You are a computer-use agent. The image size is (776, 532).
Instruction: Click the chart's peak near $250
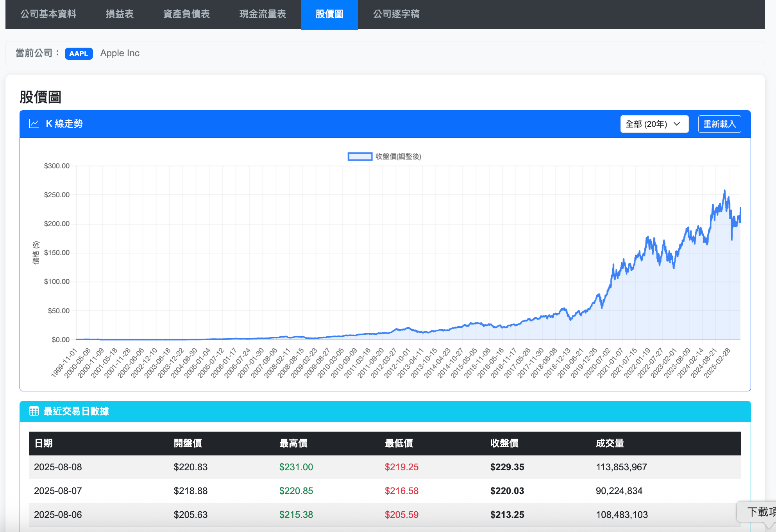coord(724,191)
